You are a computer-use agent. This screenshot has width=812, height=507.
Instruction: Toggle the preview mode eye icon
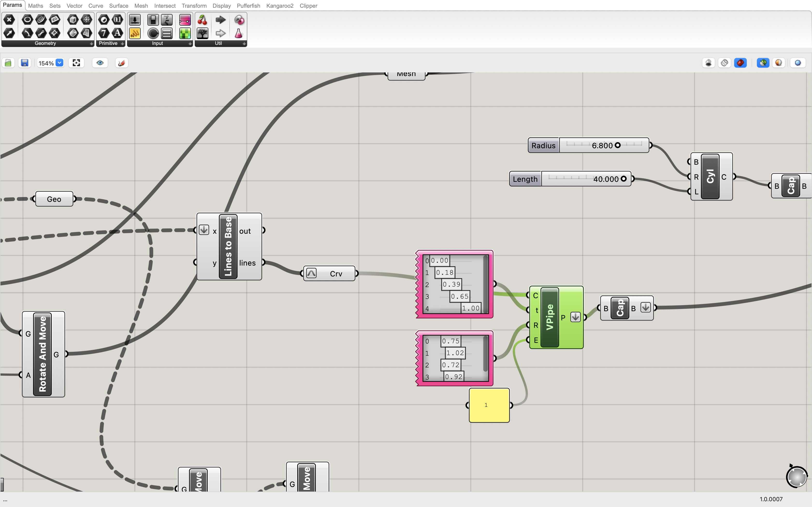(100, 63)
